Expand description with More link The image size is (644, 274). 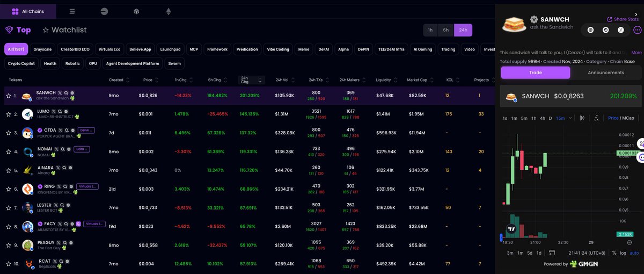point(636,53)
